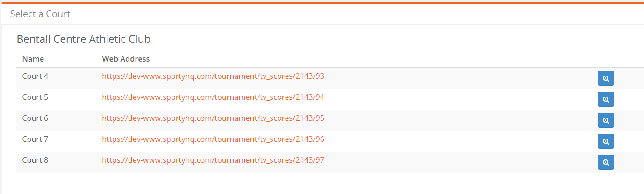This screenshot has height=194, width=644.
Task: Visit the link ending in 2143/97
Action: [x=213, y=160]
